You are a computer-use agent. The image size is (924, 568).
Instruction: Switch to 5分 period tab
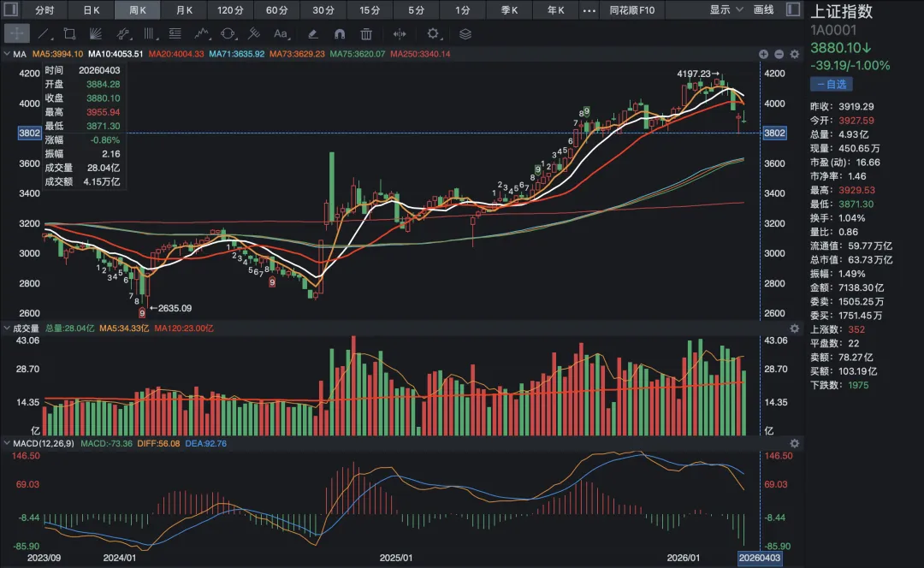pyautogui.click(x=416, y=10)
